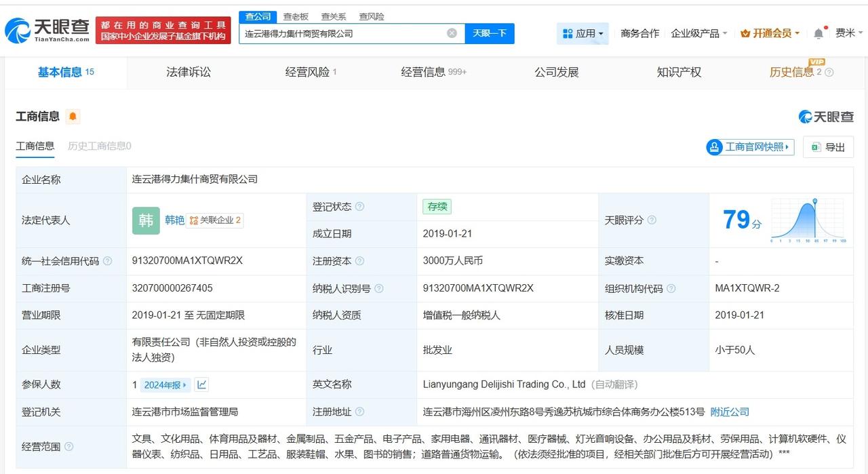Open the 附近公司 link
The image size is (868, 474).
click(x=730, y=412)
